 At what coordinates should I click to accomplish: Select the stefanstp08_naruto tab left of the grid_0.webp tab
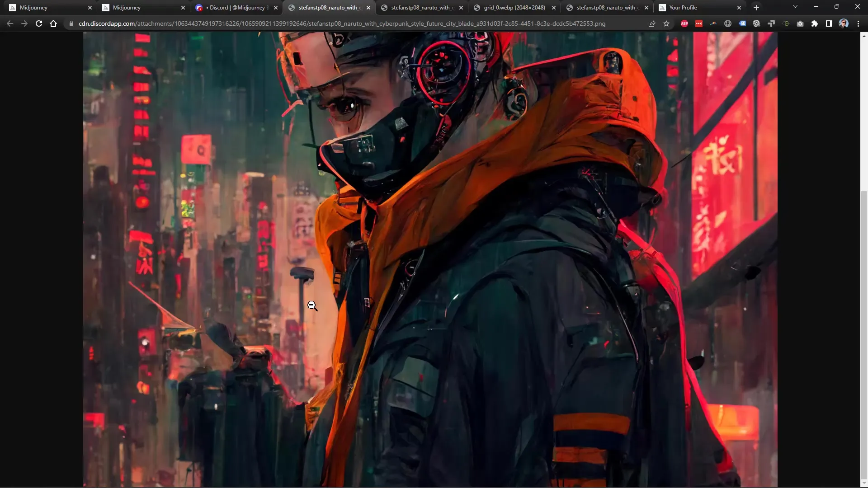421,8
